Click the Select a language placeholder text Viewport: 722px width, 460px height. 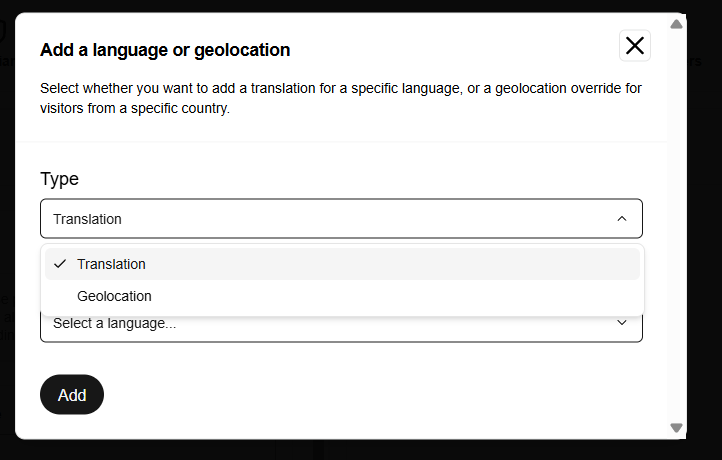pyautogui.click(x=115, y=323)
